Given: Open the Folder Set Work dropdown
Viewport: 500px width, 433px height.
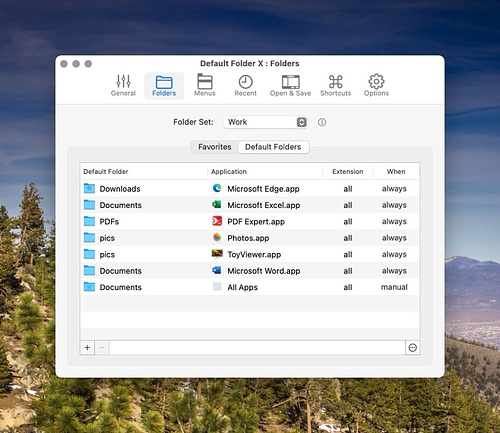Looking at the screenshot, I should tap(265, 122).
